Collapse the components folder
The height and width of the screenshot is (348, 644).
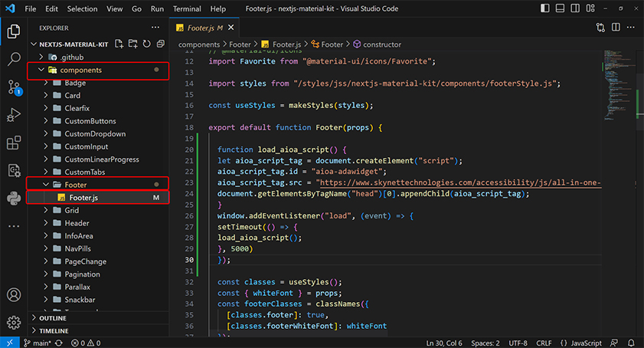(x=41, y=70)
